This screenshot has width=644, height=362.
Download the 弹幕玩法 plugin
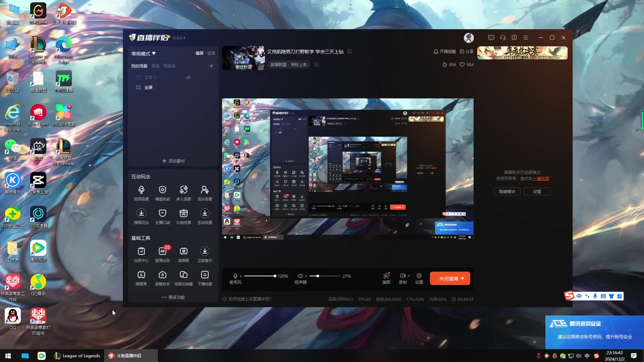(x=141, y=217)
